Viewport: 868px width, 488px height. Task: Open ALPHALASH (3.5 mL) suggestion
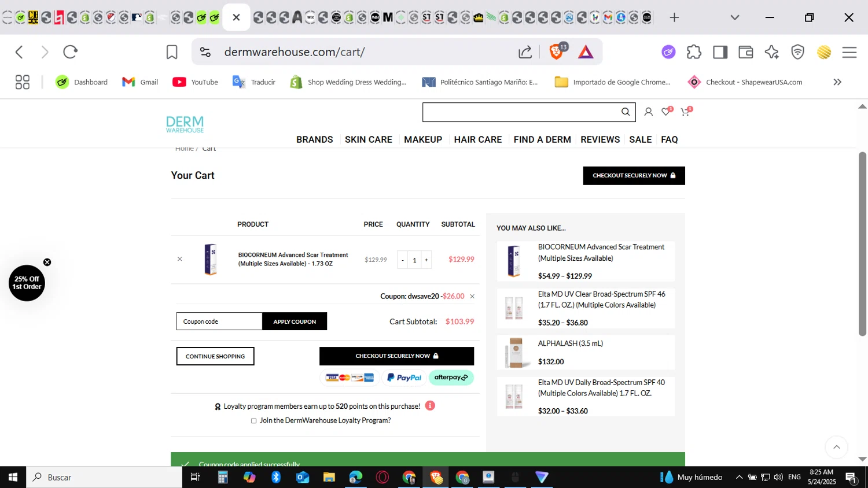coord(571,343)
